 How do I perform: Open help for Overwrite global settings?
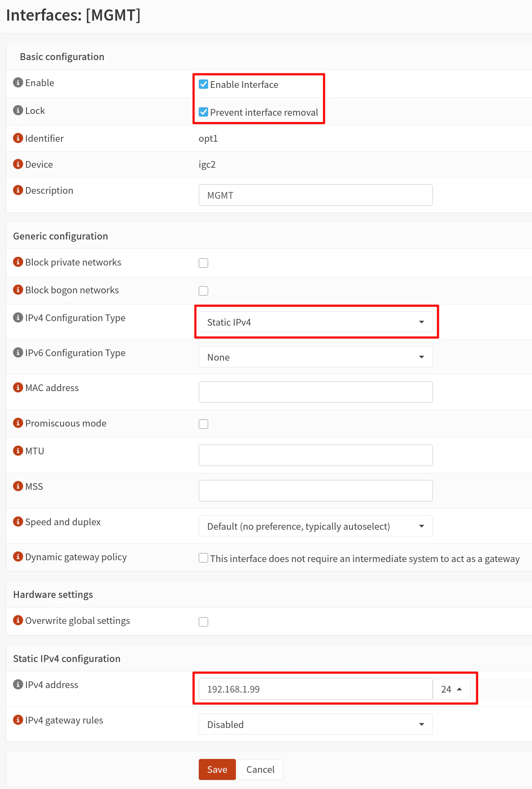pos(18,620)
